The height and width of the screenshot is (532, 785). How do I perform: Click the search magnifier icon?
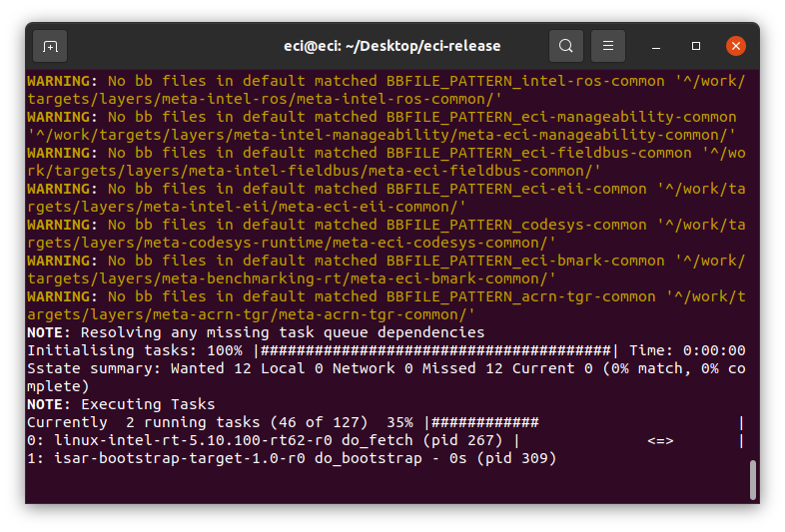(565, 46)
